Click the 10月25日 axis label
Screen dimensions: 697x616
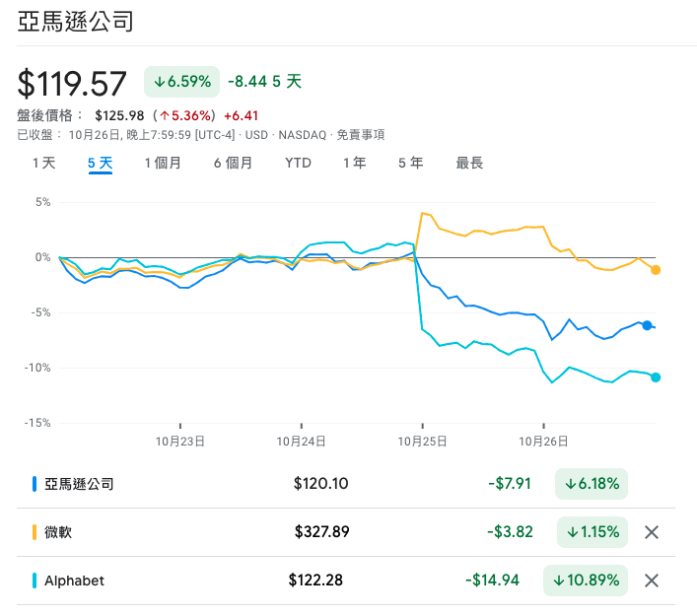(x=422, y=442)
